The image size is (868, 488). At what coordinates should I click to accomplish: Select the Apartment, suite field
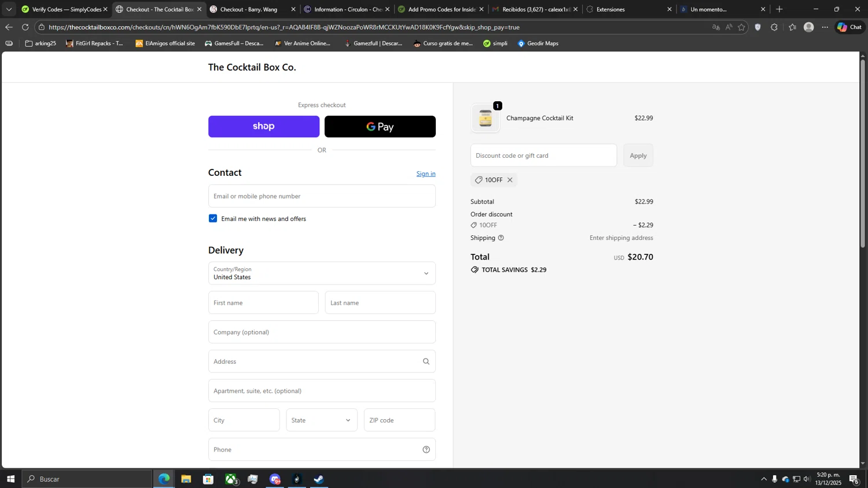(x=322, y=391)
